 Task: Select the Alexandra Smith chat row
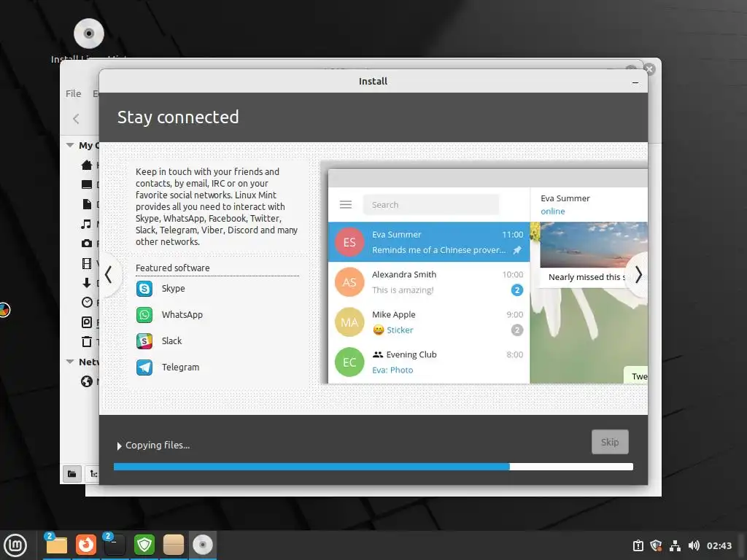coord(429,282)
